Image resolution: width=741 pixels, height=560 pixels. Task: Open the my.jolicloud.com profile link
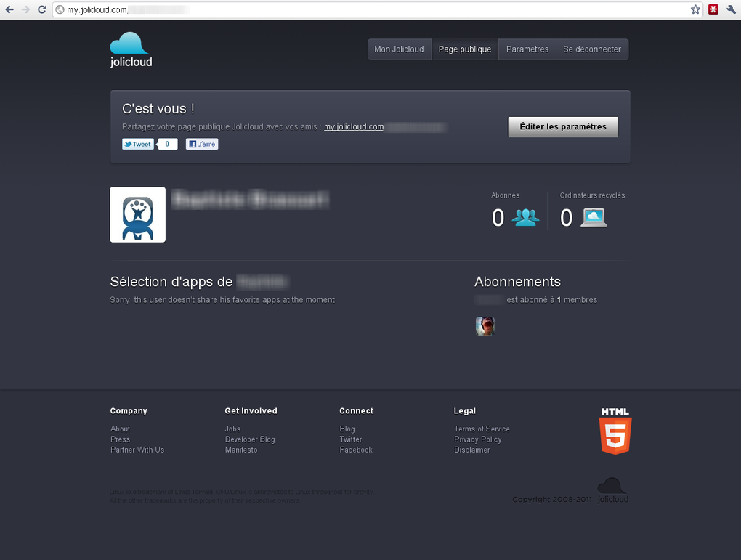(x=354, y=126)
